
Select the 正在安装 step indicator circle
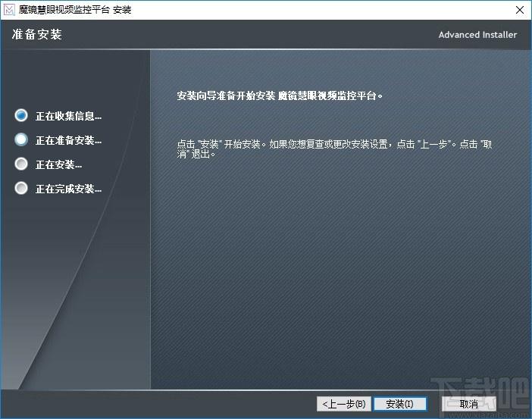coord(21,164)
